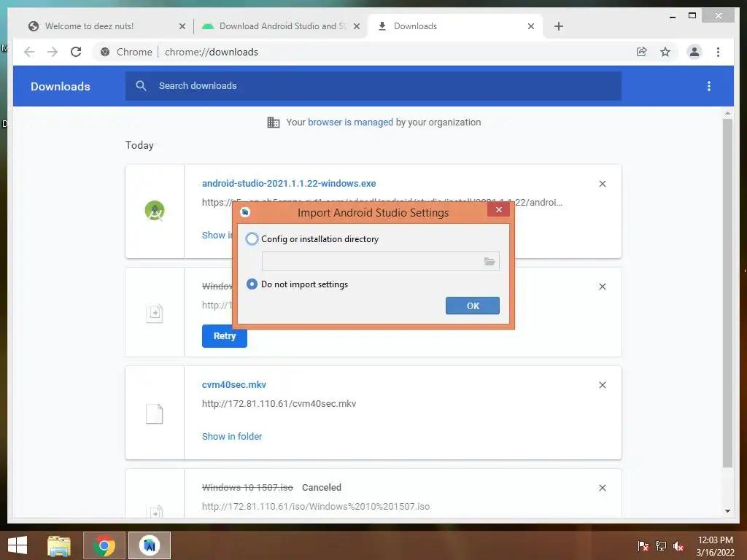
Task: Open File Explorer from taskbar
Action: tap(59, 545)
